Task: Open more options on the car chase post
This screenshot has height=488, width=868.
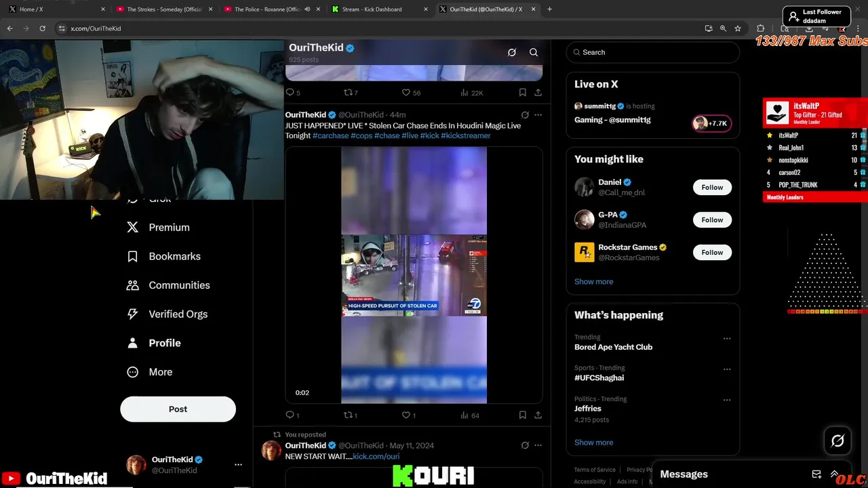Action: point(538,115)
